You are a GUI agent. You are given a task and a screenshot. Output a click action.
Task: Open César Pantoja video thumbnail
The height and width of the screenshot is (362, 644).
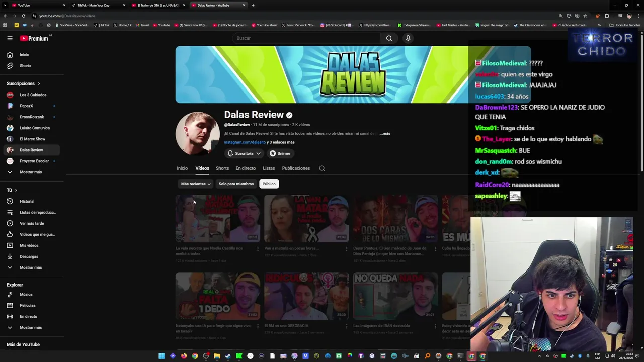pyautogui.click(x=395, y=218)
